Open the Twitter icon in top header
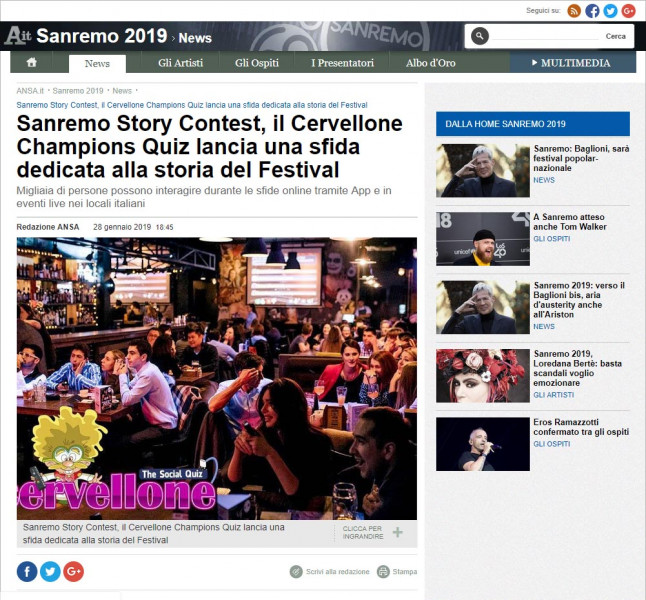Viewport: 646px width, 600px height. pyautogui.click(x=610, y=11)
